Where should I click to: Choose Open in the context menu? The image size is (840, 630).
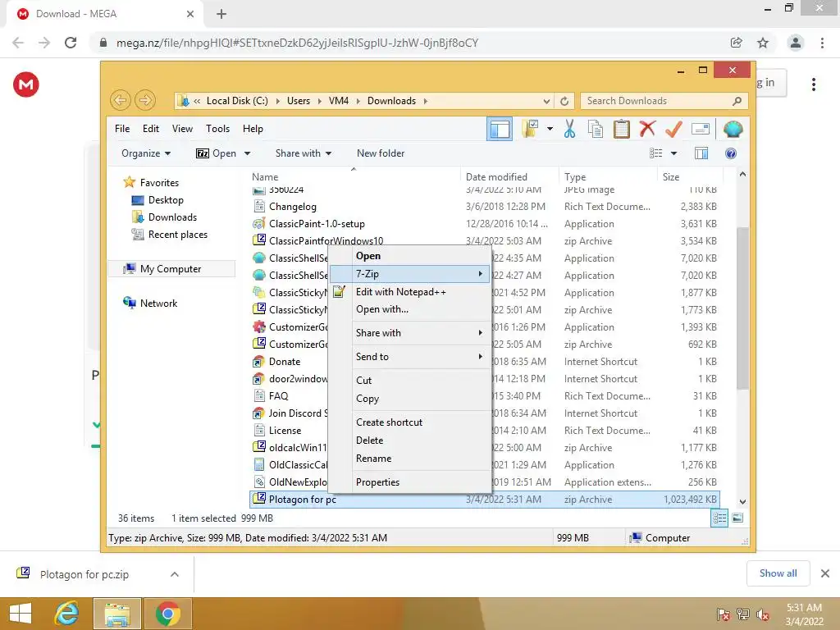pos(410,256)
